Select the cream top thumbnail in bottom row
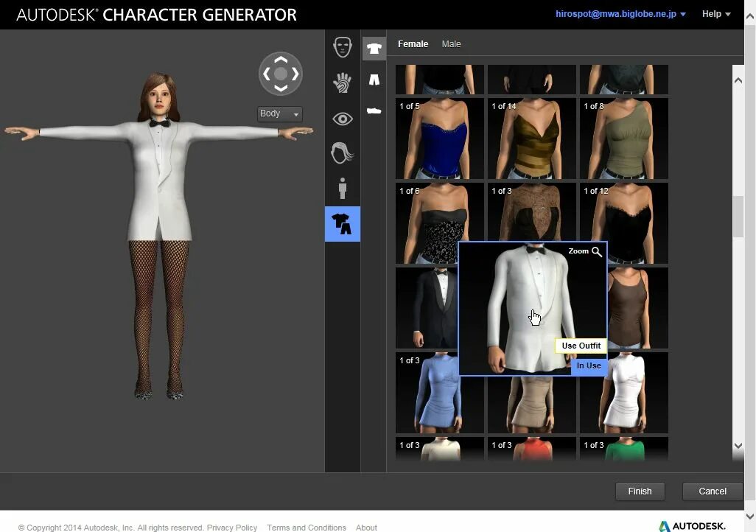The width and height of the screenshot is (756, 532). pos(440,449)
